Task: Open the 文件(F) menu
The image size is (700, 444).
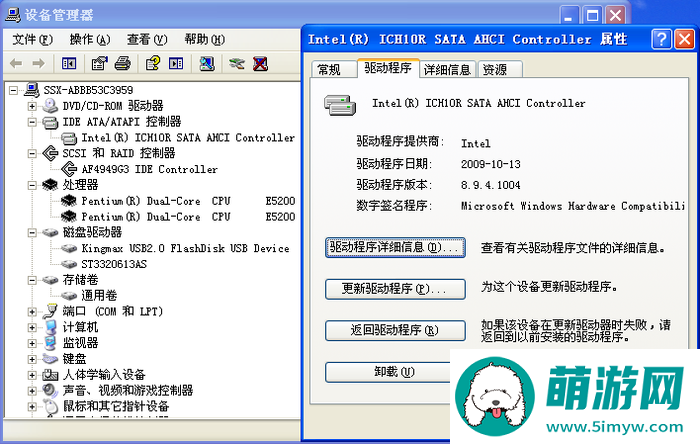Action: point(33,40)
